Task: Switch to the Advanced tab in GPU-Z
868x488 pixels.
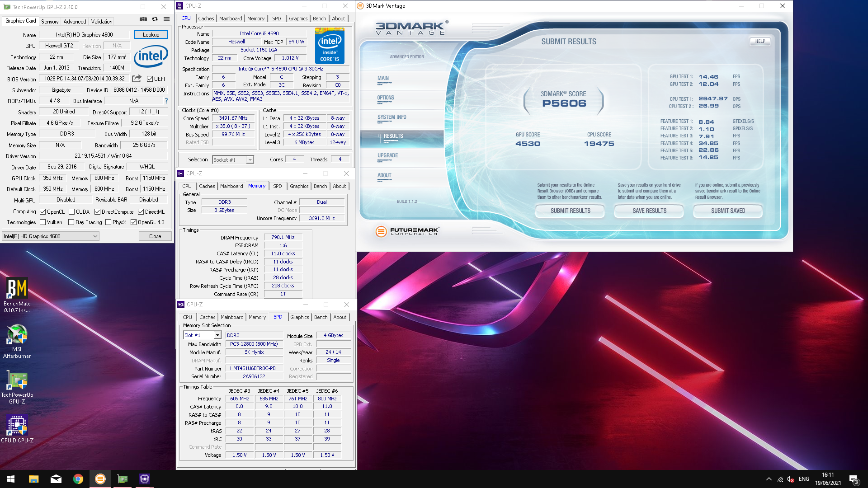Action: coord(75,21)
